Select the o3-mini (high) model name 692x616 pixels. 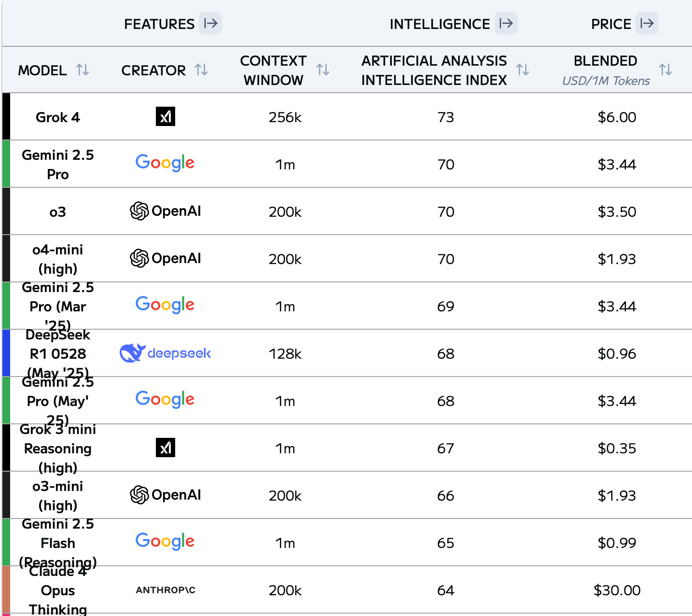coord(58,496)
